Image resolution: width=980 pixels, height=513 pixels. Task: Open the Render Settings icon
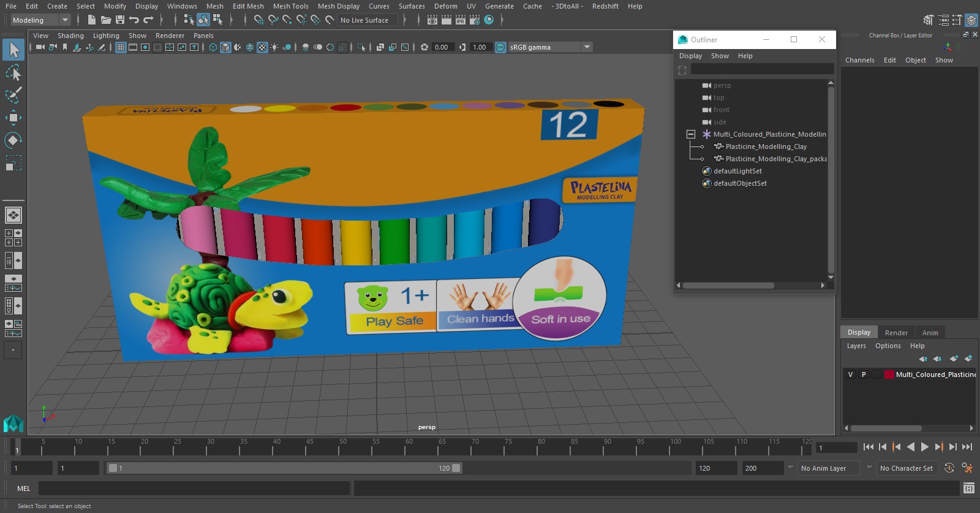[475, 20]
